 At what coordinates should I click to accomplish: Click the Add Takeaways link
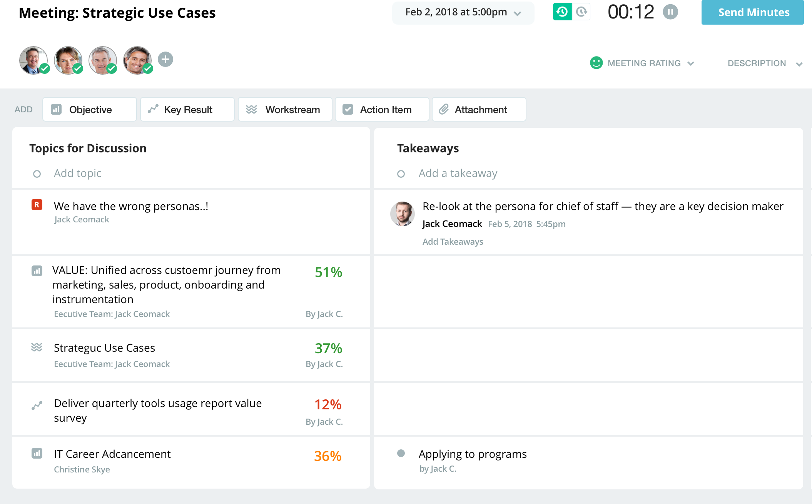452,241
